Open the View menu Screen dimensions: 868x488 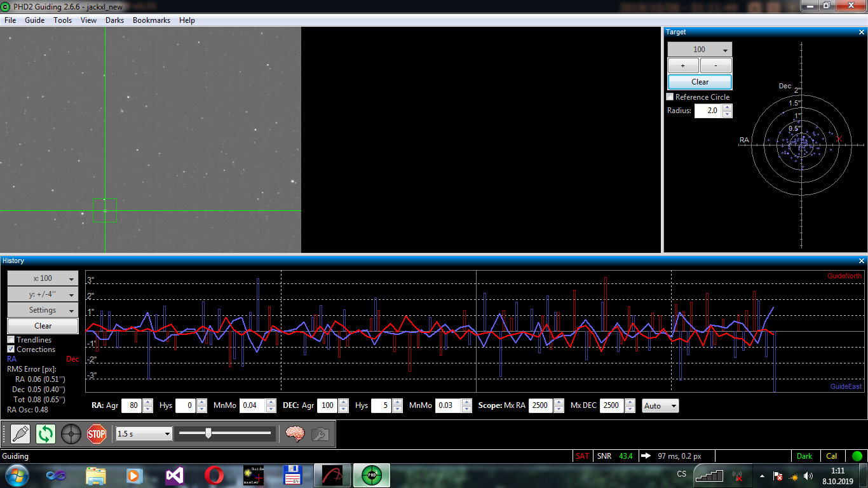(x=88, y=20)
